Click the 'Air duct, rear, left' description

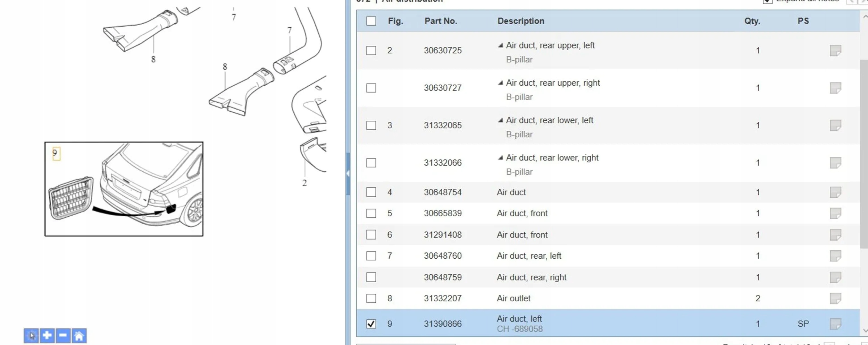529,256
